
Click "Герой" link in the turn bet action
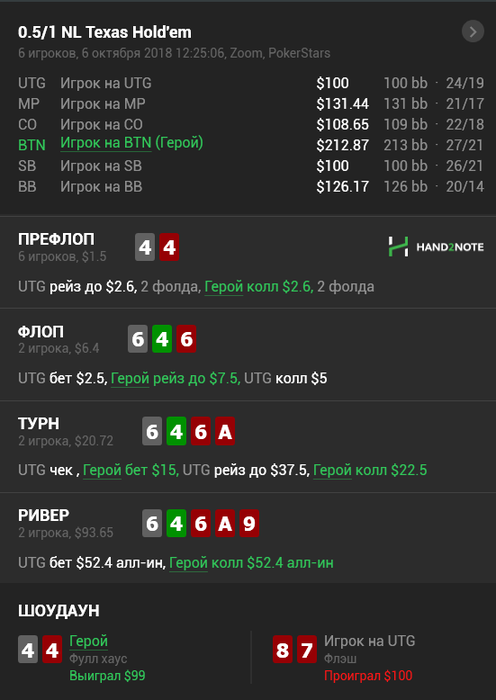(102, 470)
